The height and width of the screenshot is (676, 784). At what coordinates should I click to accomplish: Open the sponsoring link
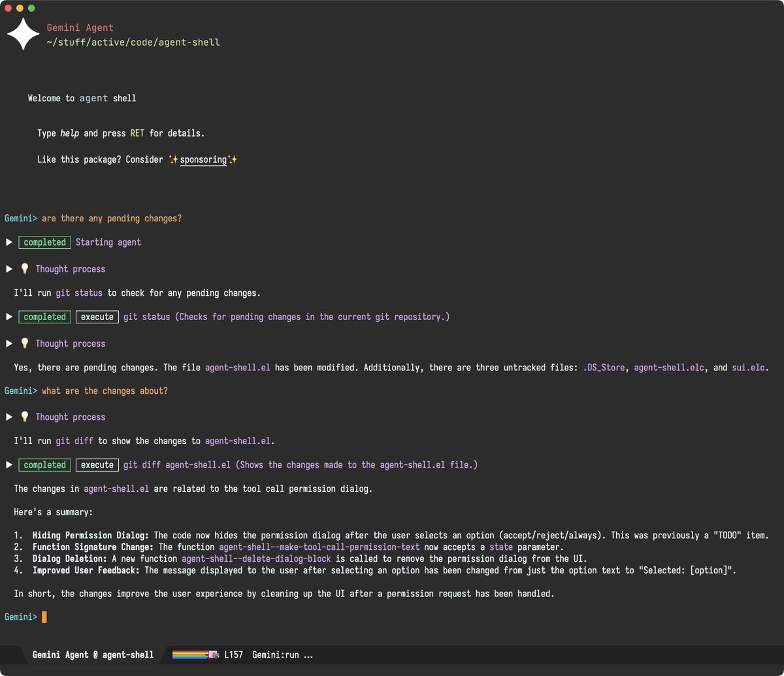click(x=203, y=159)
